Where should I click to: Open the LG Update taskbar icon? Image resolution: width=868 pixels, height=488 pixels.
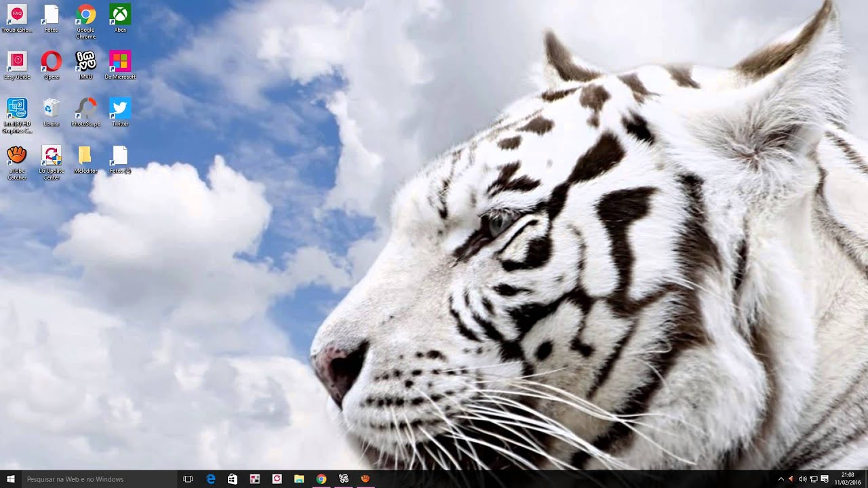pos(277,479)
